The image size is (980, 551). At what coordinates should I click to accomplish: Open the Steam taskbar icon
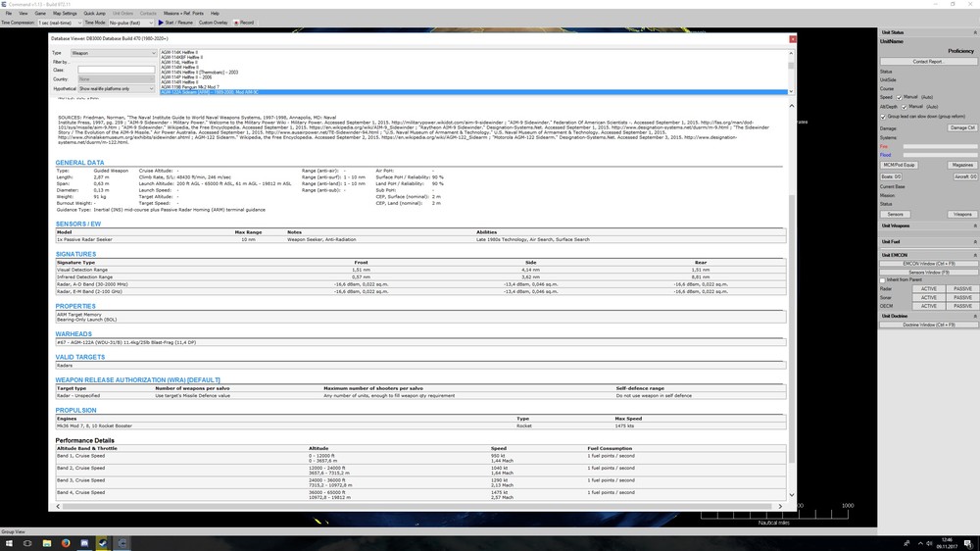104,541
